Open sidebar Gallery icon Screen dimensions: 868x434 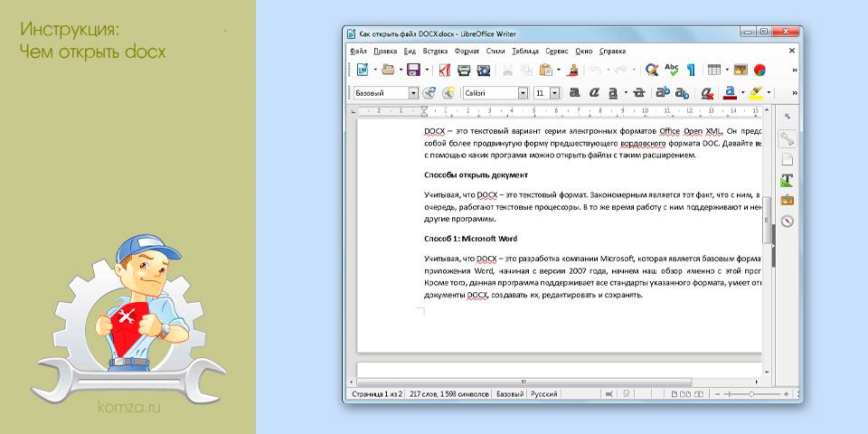coord(787,200)
